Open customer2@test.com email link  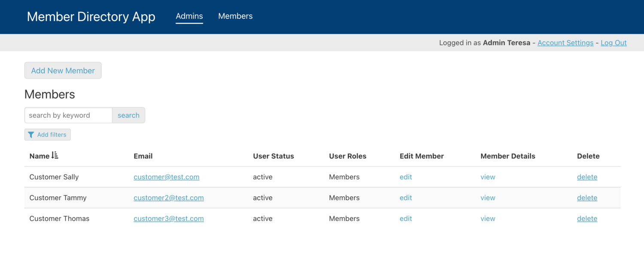click(168, 198)
